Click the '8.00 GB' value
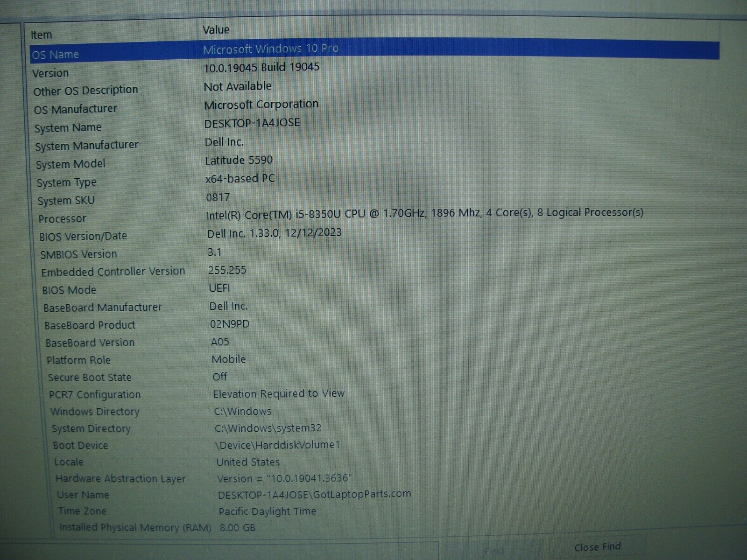Image resolution: width=747 pixels, height=560 pixels. point(237,528)
